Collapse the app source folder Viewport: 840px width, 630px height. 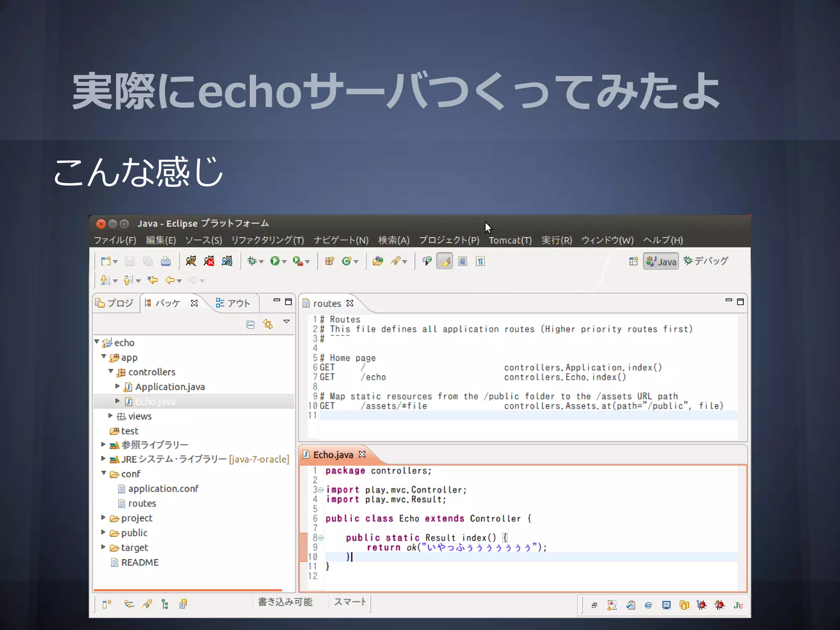(x=104, y=356)
